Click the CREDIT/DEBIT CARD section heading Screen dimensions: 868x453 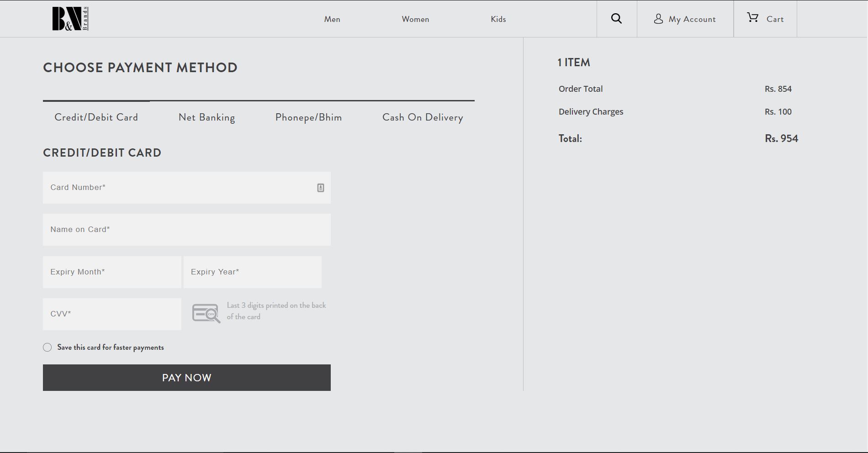coord(102,153)
